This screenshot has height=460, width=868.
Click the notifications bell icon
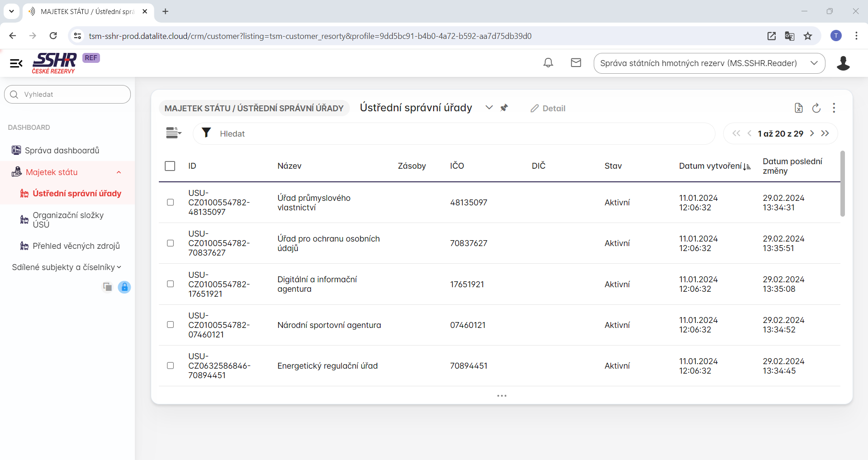(548, 63)
